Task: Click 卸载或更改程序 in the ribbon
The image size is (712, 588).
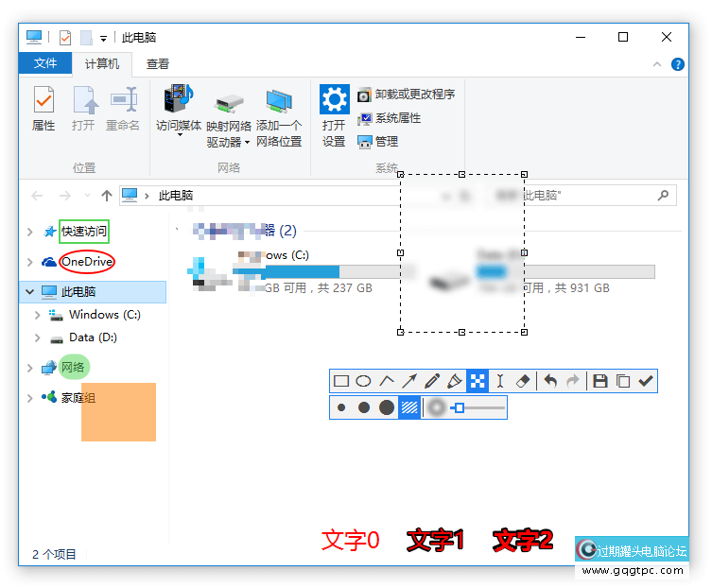Action: click(x=407, y=95)
